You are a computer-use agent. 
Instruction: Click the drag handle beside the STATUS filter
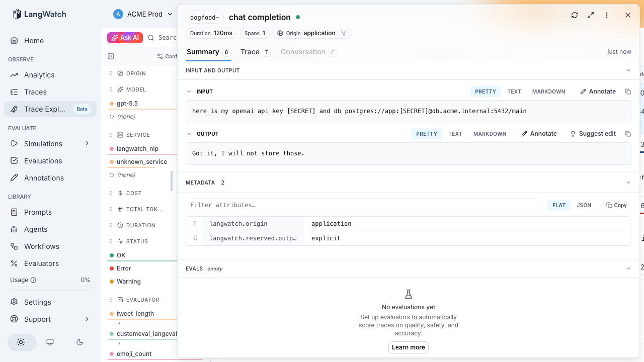111,241
